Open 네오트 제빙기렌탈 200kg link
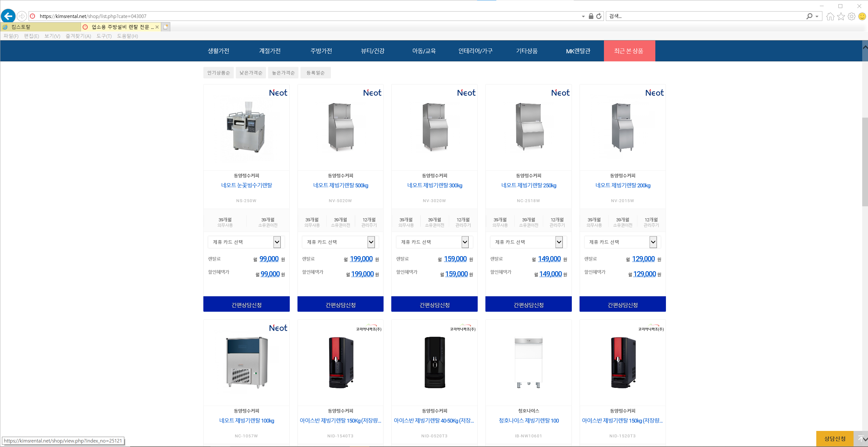 coord(622,185)
